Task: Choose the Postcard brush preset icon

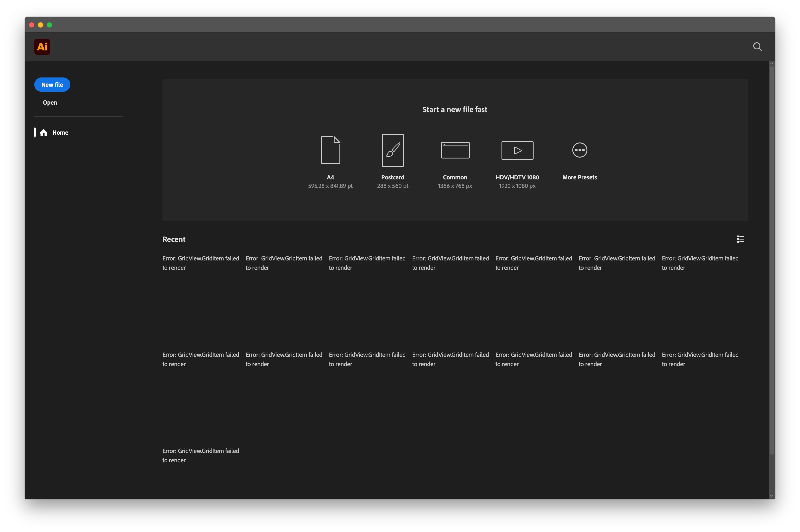Action: (392, 150)
